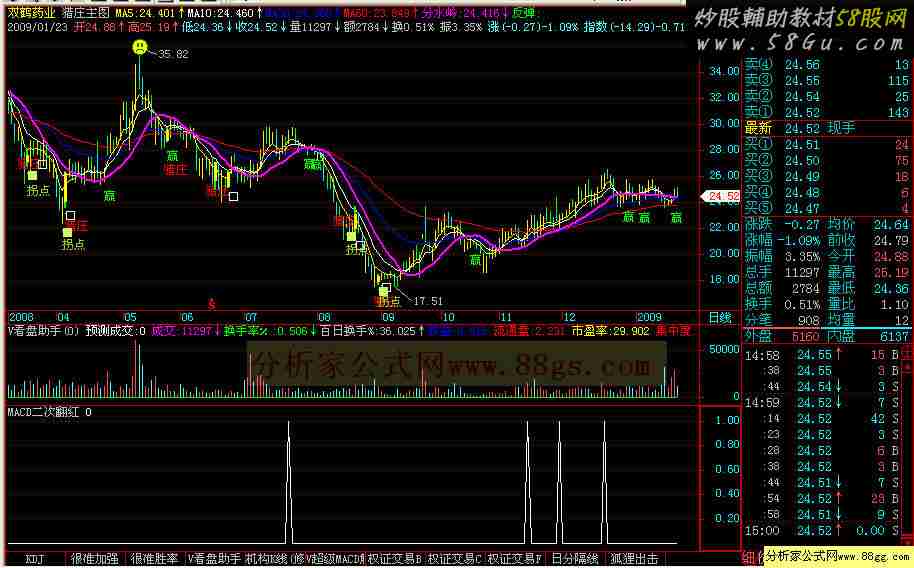Switch to the 很准加强 indicator tab
This screenshot has height=568, width=914.
point(94,559)
